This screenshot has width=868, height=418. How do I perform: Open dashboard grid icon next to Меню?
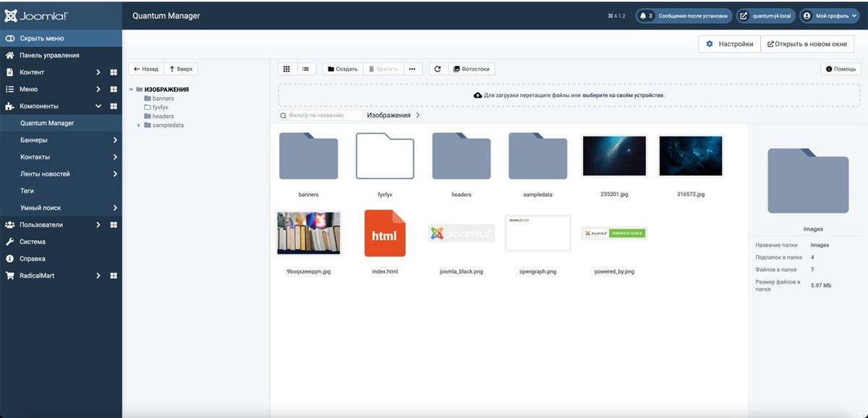coord(114,89)
